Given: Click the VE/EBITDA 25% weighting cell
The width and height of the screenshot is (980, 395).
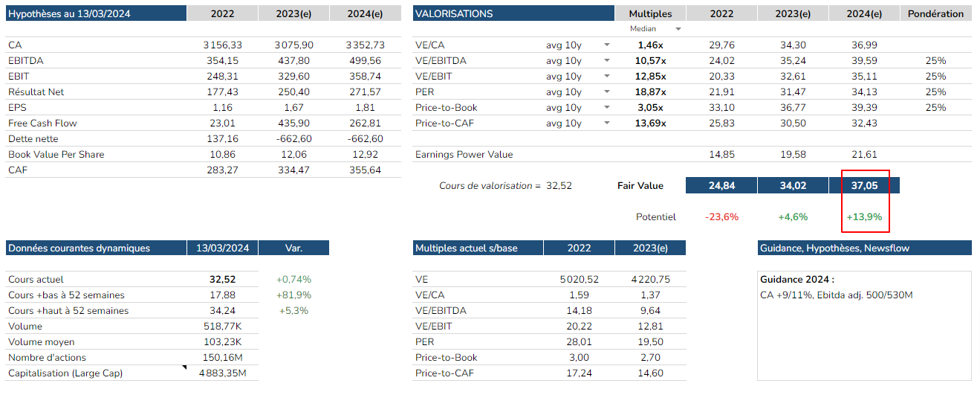Looking at the screenshot, I should click(x=935, y=61).
